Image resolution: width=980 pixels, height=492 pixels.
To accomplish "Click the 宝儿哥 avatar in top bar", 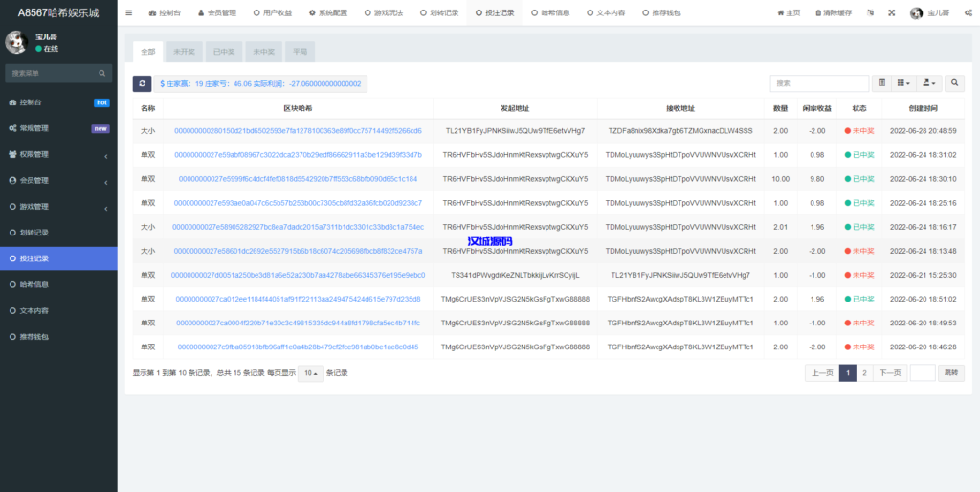I will click(916, 13).
